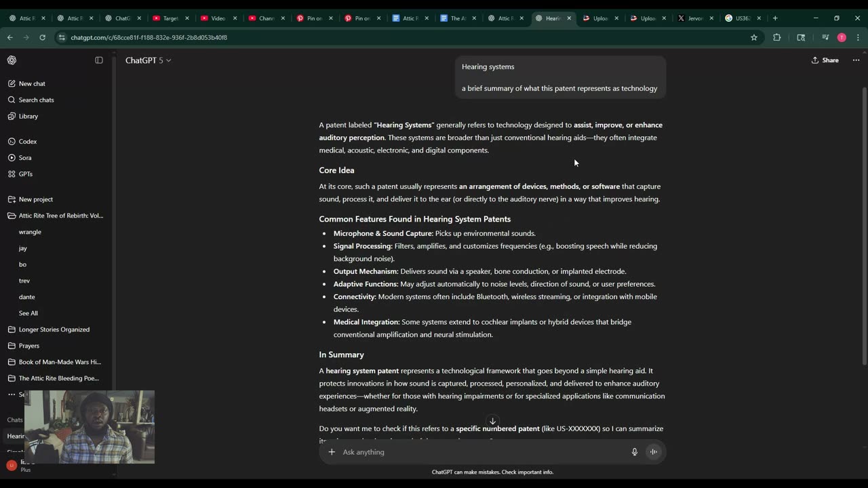Reload the page

[x=42, y=37]
